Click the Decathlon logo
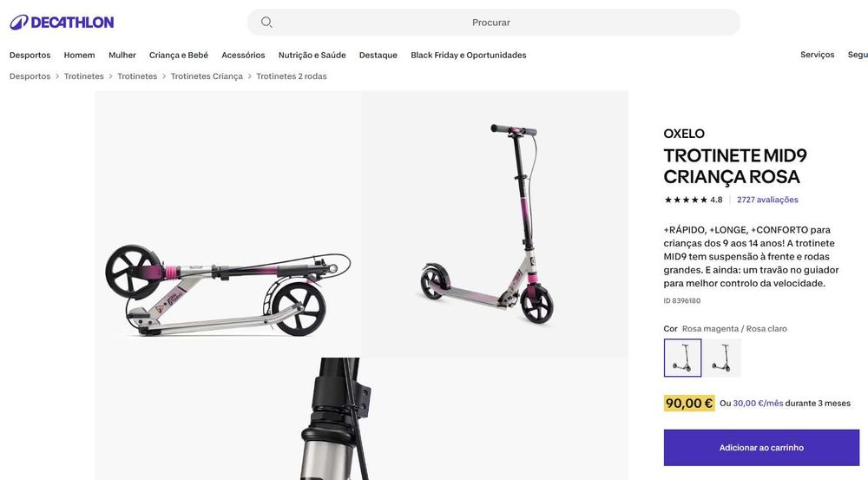Screen dimensions: 868x480 tap(62, 23)
